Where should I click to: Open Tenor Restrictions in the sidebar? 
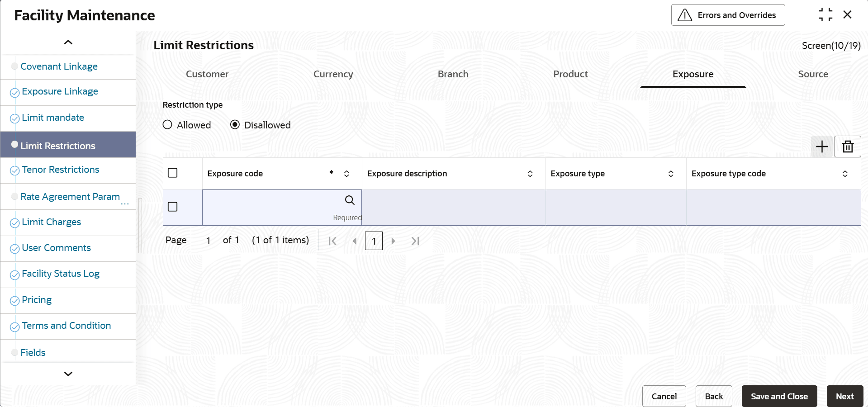point(61,170)
